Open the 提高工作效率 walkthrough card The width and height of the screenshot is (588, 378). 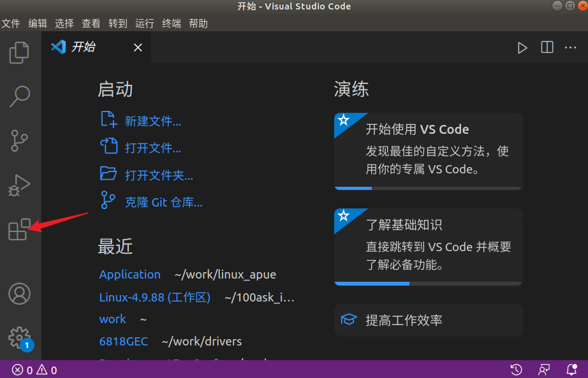click(x=428, y=320)
